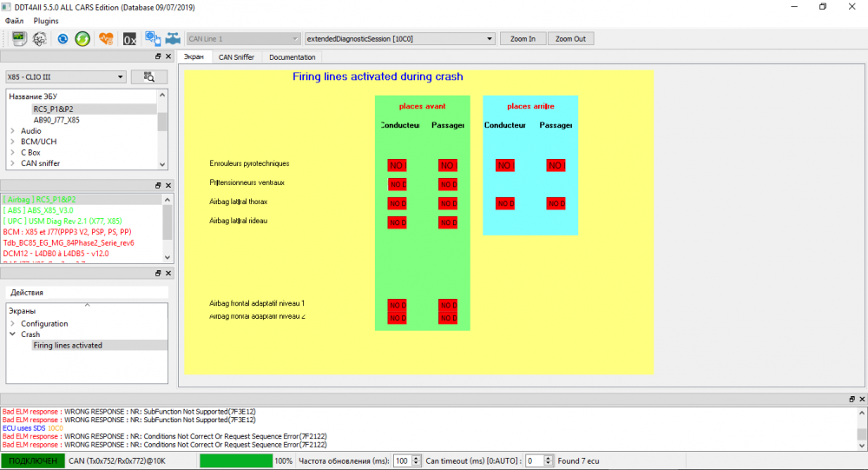Click the ECU uses SDS 10C0 log line
Screen dimensions: 868x470
click(x=33, y=428)
